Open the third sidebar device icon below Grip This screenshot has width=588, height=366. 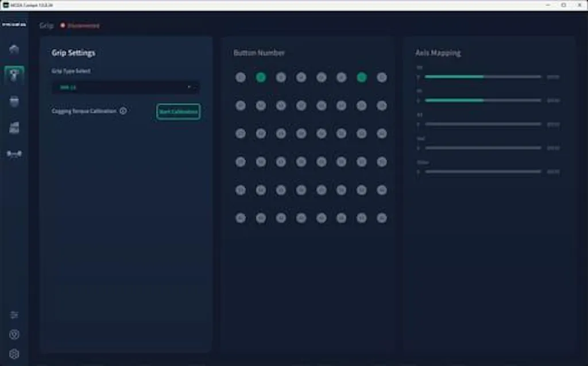[14, 101]
